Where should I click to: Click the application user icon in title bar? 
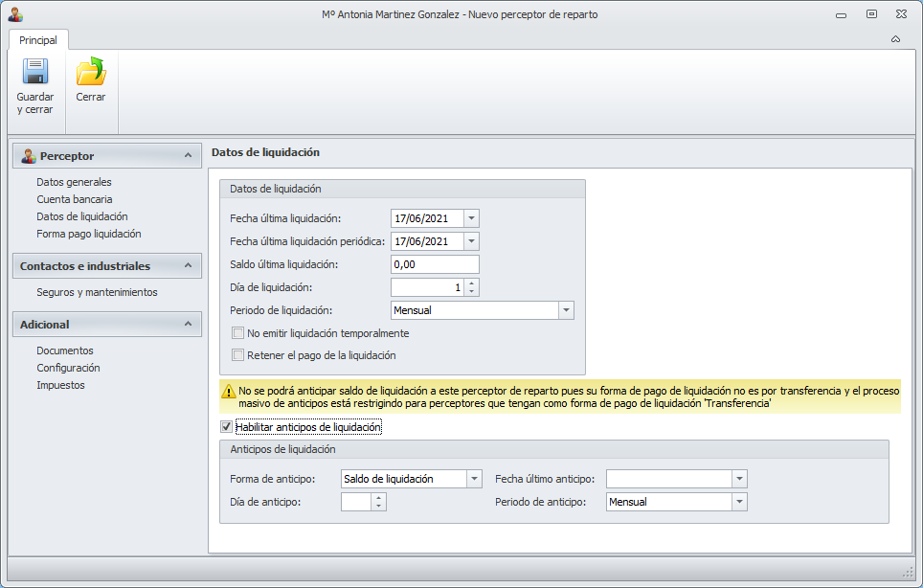click(x=15, y=14)
